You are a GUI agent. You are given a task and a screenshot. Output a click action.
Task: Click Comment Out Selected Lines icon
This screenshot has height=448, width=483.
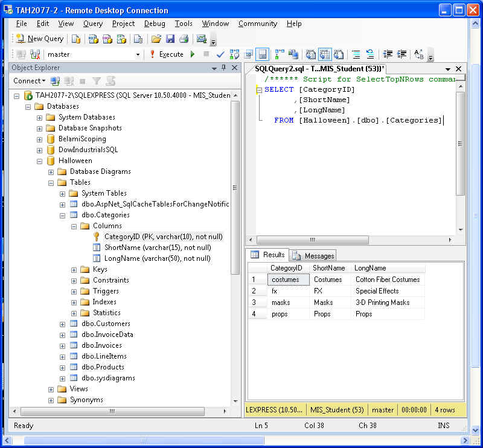[x=356, y=54]
